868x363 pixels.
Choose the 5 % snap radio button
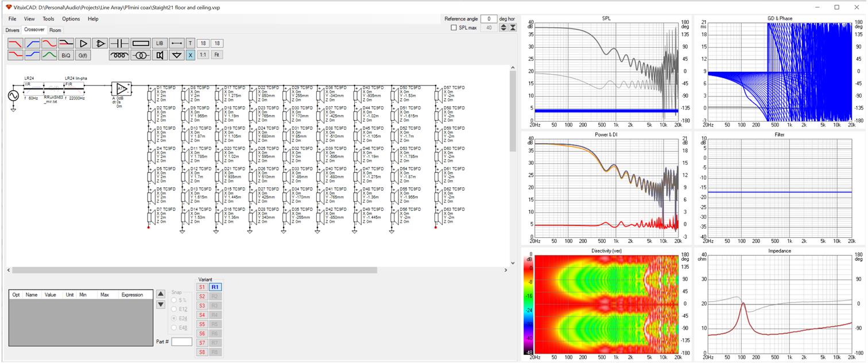pyautogui.click(x=175, y=300)
